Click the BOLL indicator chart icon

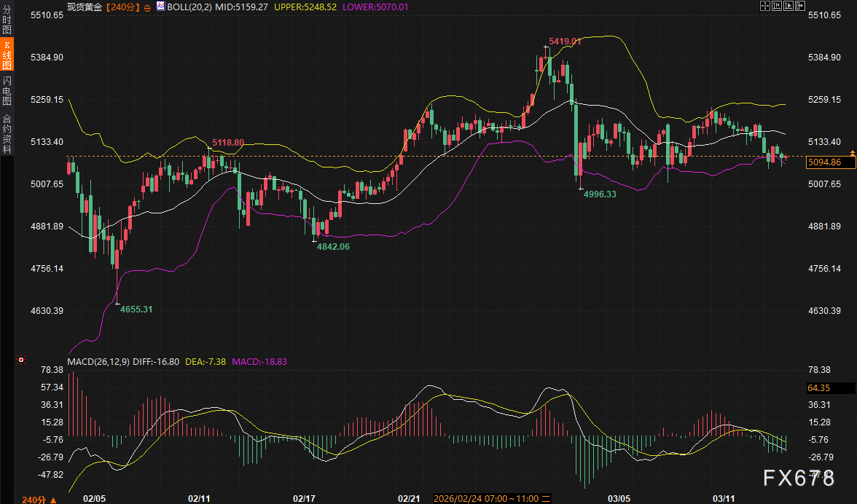160,7
